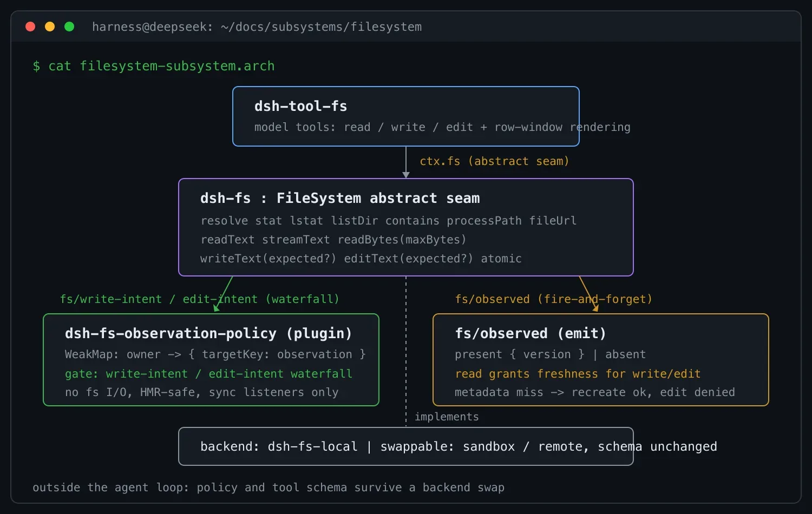This screenshot has width=812, height=514.
Task: Select the command 'cat filesystem-subsystem.arch'
Action: (161, 66)
